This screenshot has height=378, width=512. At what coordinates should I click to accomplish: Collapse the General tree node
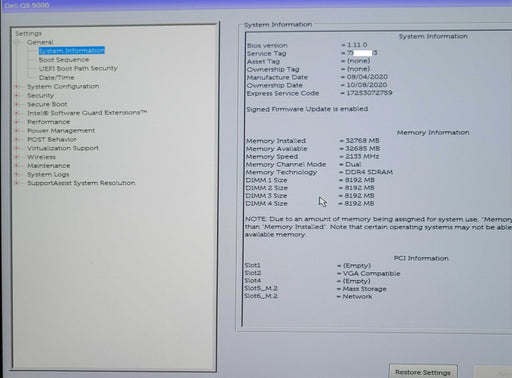(x=17, y=42)
